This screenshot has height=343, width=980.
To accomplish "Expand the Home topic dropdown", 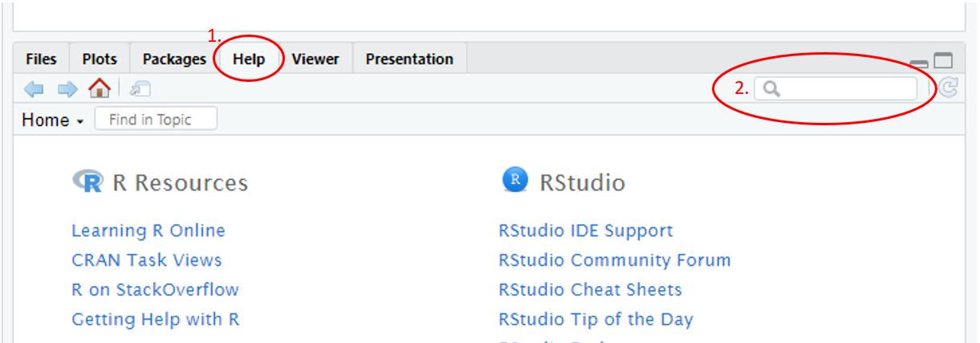I will (53, 120).
